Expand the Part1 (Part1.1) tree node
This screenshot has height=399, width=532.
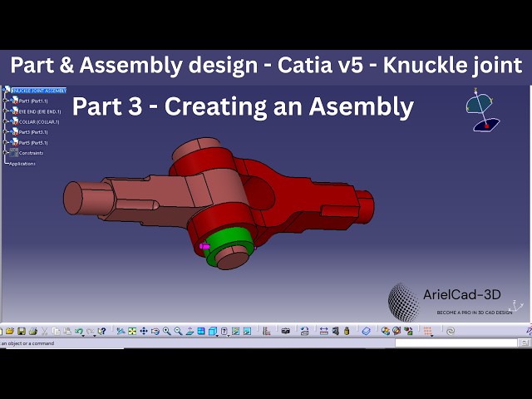point(5,101)
